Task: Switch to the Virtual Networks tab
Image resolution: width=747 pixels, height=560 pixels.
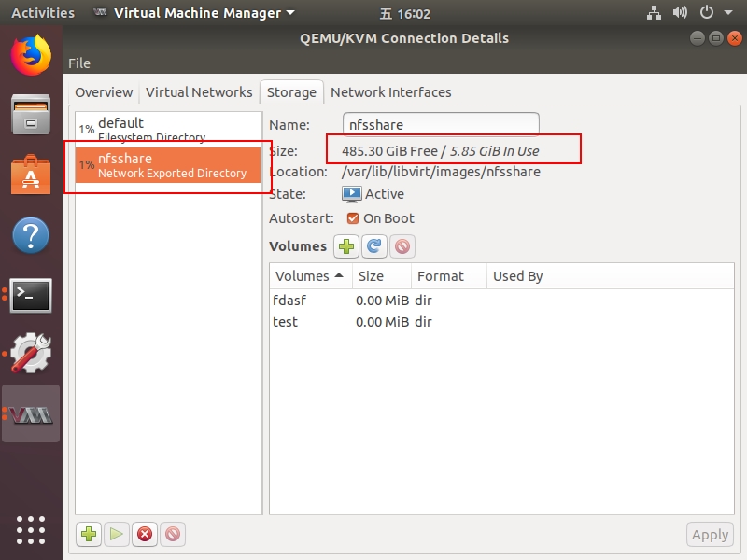Action: coord(199,92)
